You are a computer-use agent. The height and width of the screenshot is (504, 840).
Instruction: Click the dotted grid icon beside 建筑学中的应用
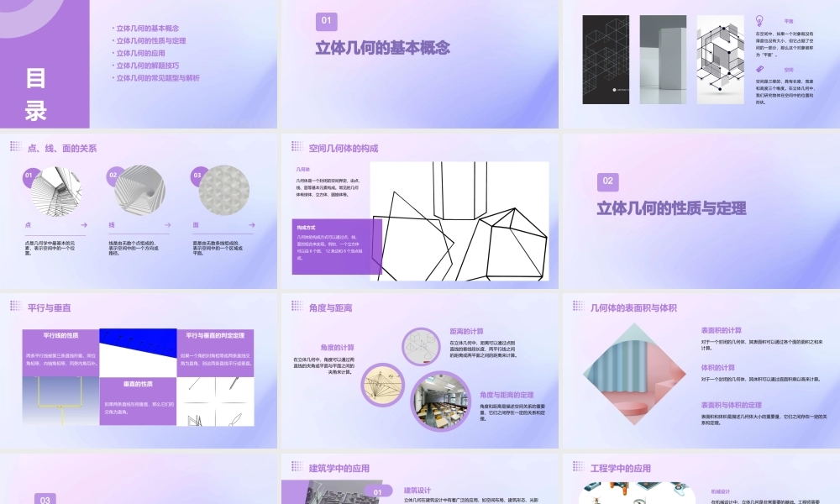point(297,466)
